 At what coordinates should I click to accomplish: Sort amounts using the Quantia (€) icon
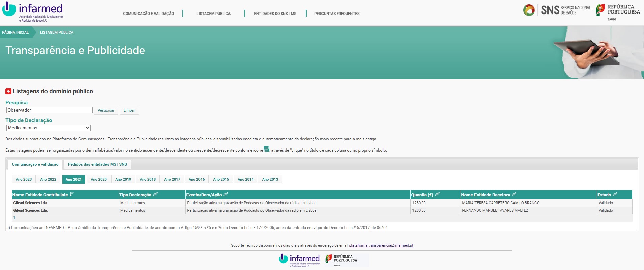437,194
